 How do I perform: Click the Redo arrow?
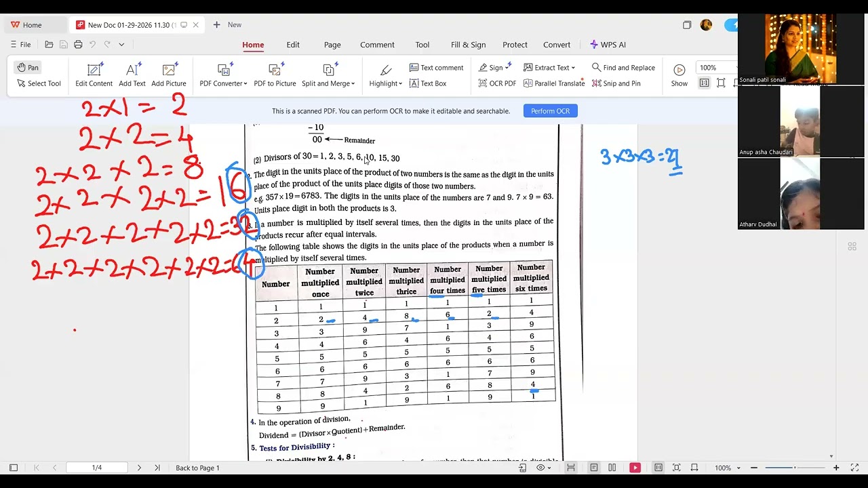107,45
